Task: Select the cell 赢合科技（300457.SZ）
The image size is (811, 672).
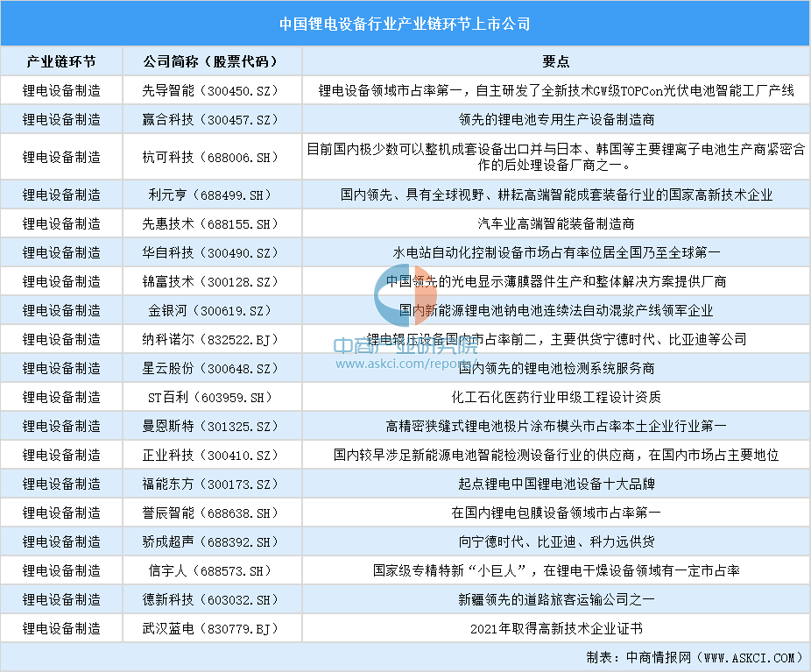Action: pyautogui.click(x=212, y=119)
